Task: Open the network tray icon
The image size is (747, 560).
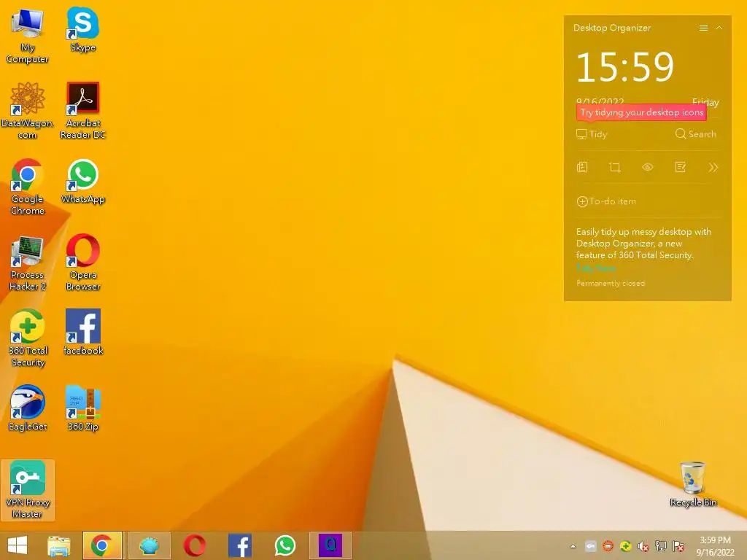Action: tap(661, 547)
